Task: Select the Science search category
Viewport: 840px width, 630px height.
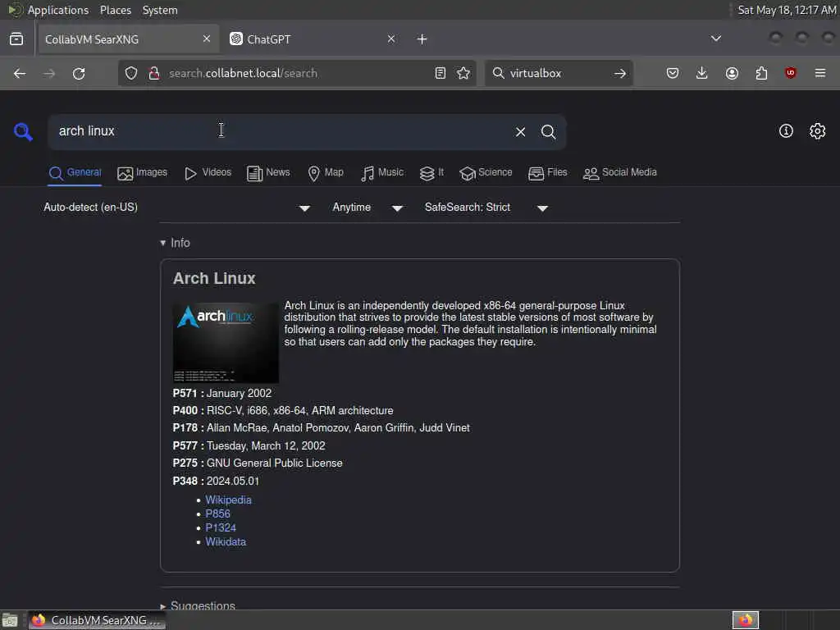Action: coord(486,173)
